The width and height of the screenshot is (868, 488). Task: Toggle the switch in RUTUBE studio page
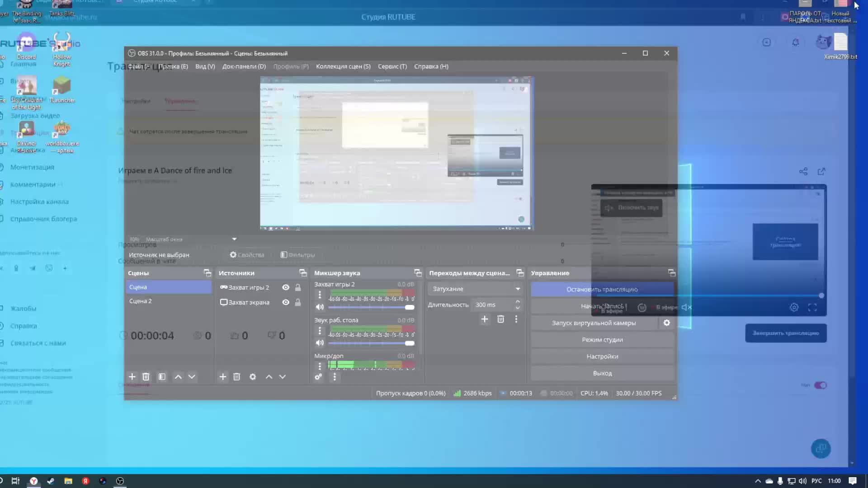coord(820,385)
